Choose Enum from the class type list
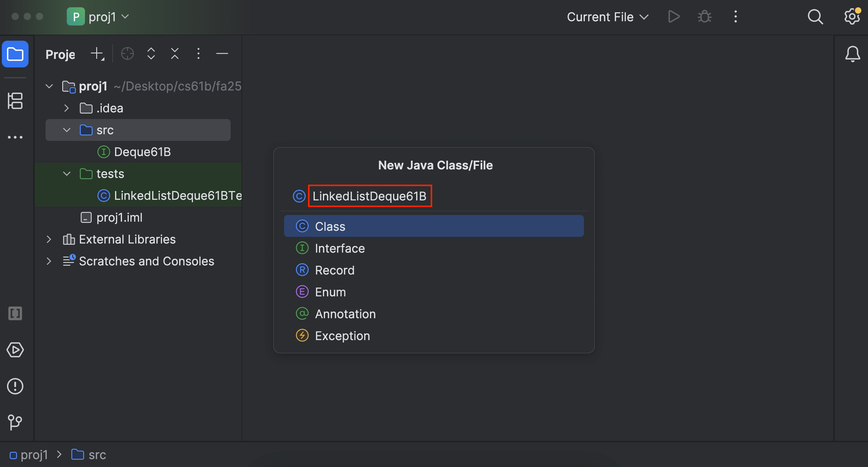This screenshot has height=467, width=868. click(x=330, y=292)
